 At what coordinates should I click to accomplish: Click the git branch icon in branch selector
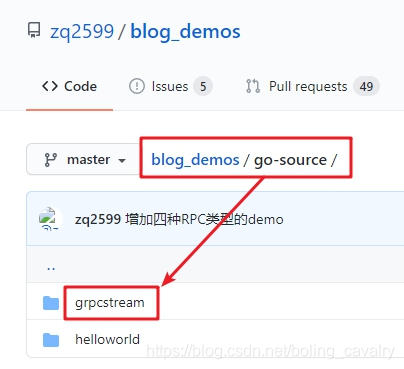coord(51,160)
